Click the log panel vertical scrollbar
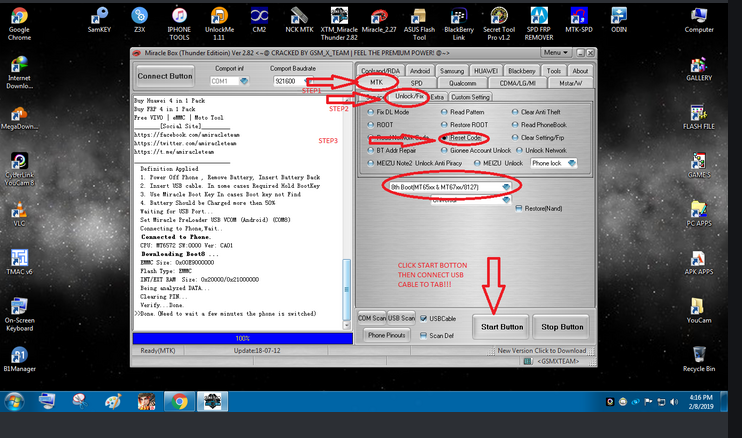 click(x=346, y=213)
